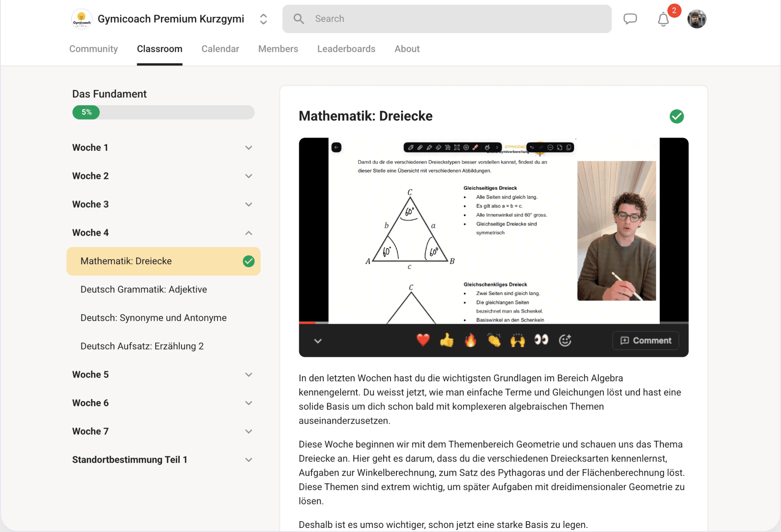Image resolution: width=781 pixels, height=532 pixels.
Task: Open the more options circle in video
Action: click(550, 148)
